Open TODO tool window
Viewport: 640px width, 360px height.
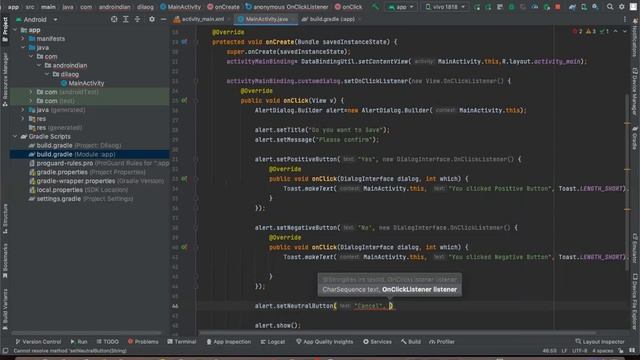pyautogui.click(x=108, y=342)
